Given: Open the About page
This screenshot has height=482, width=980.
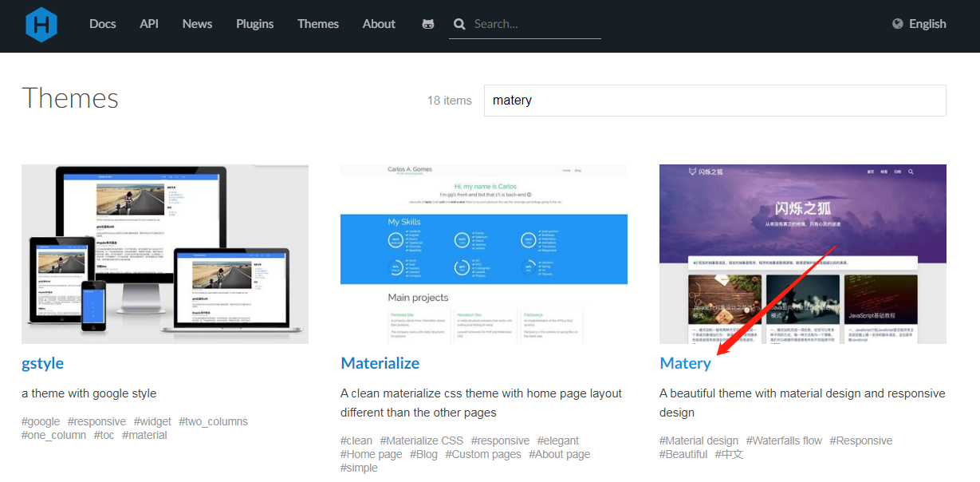Looking at the screenshot, I should [379, 24].
